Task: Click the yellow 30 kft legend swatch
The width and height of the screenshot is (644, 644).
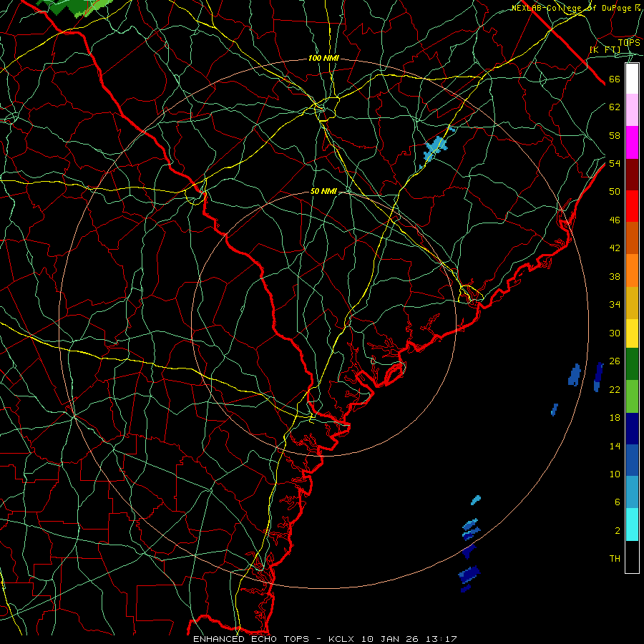Action: click(632, 333)
